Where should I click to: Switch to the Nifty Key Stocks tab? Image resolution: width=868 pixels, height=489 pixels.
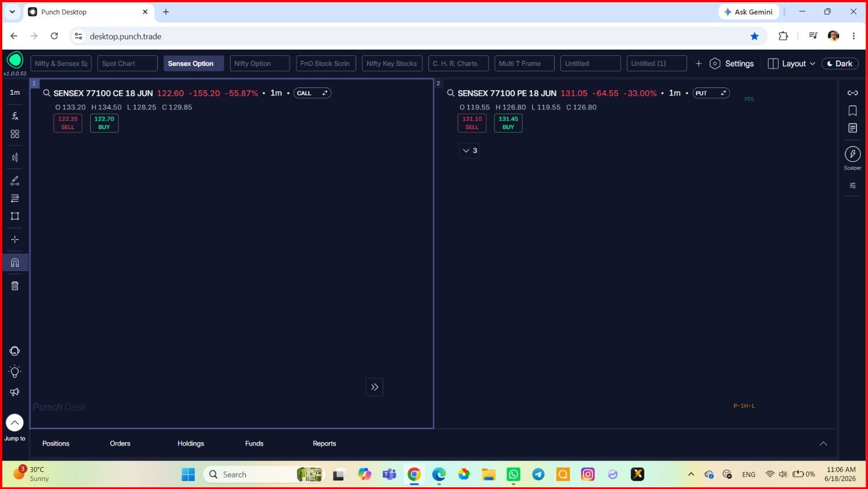(x=392, y=64)
